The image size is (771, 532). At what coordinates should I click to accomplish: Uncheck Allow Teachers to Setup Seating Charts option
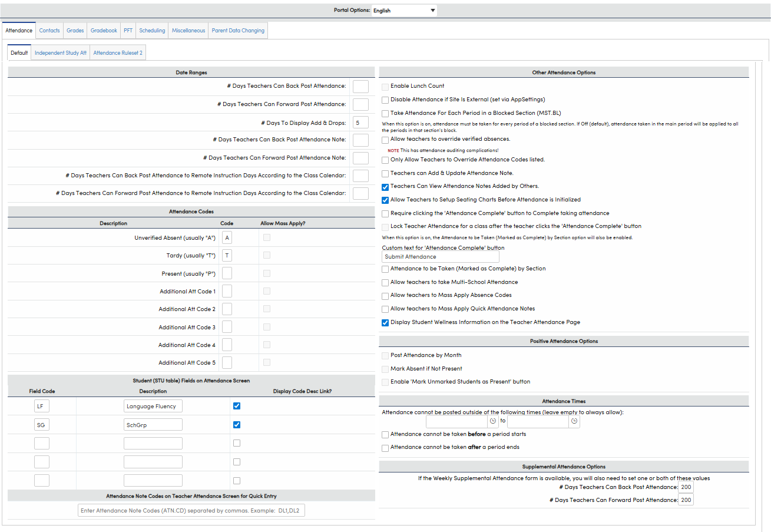(x=385, y=200)
